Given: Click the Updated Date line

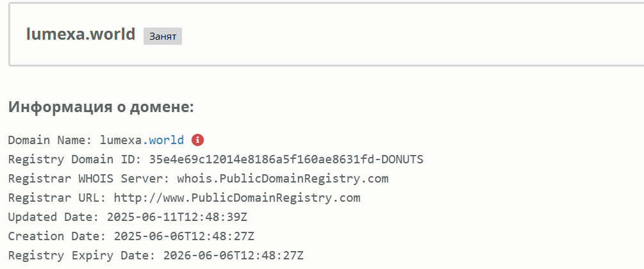Looking at the screenshot, I should 128,217.
